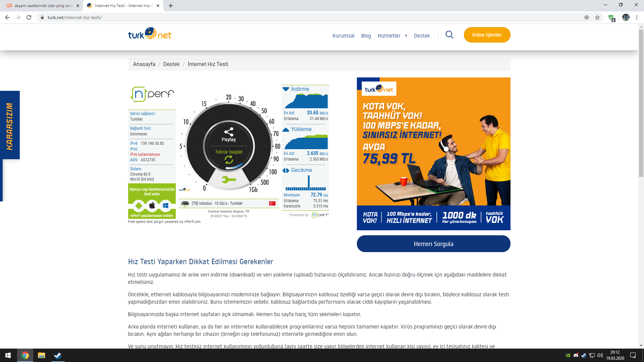Screen dimensions: 644x362
Task: Open Discord tray icon
Action: click(576, 355)
